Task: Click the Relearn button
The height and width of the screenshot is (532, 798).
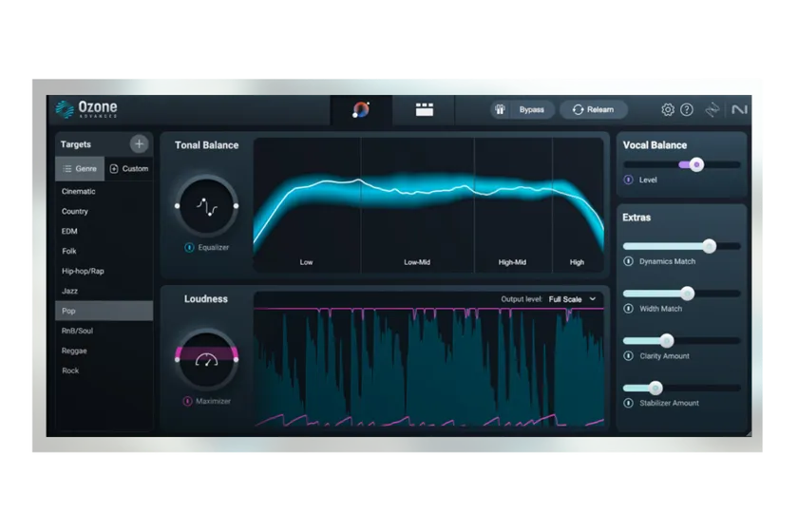Action: (594, 109)
